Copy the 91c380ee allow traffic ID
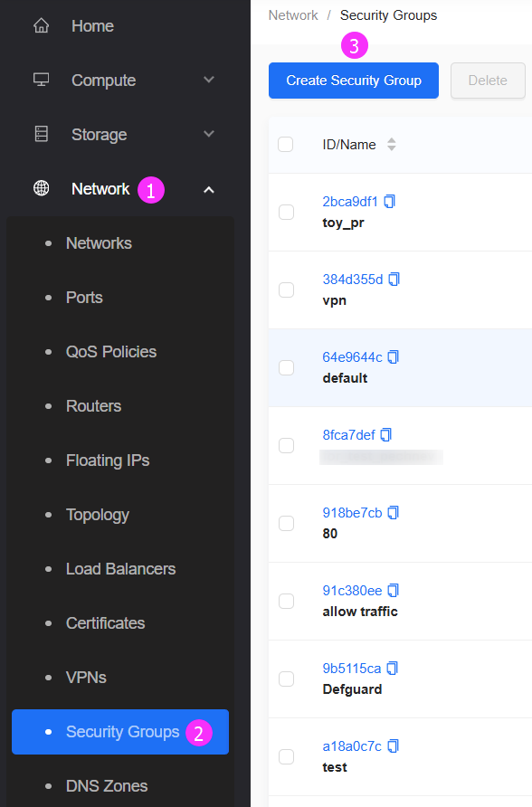The height and width of the screenshot is (807, 532). (394, 591)
